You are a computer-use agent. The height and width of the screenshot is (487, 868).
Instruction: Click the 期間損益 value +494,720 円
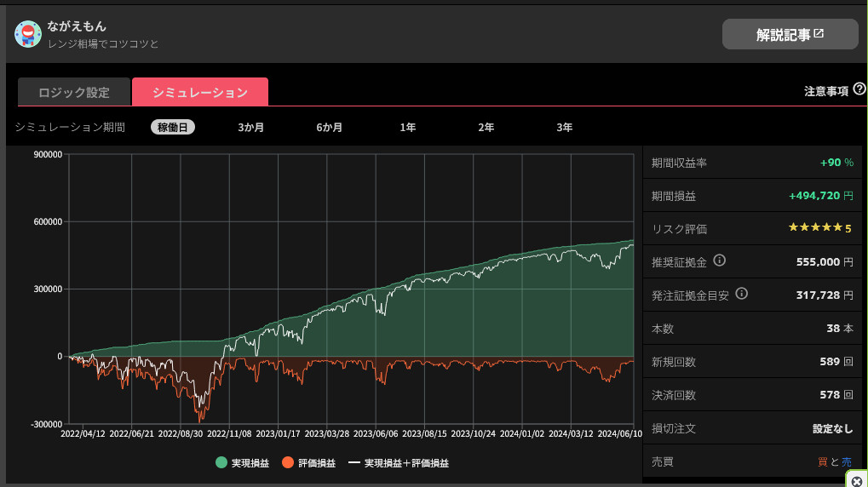(821, 195)
